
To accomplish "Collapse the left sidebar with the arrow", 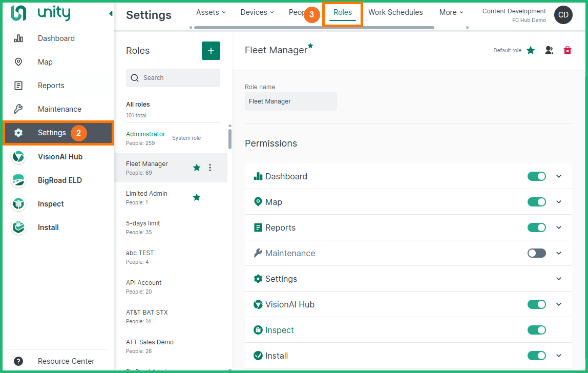I will coord(111,14).
